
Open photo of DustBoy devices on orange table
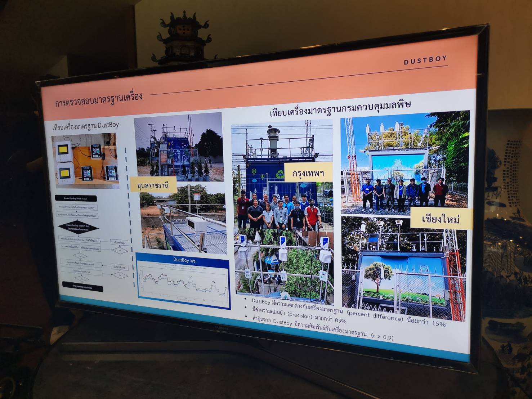tap(85, 161)
